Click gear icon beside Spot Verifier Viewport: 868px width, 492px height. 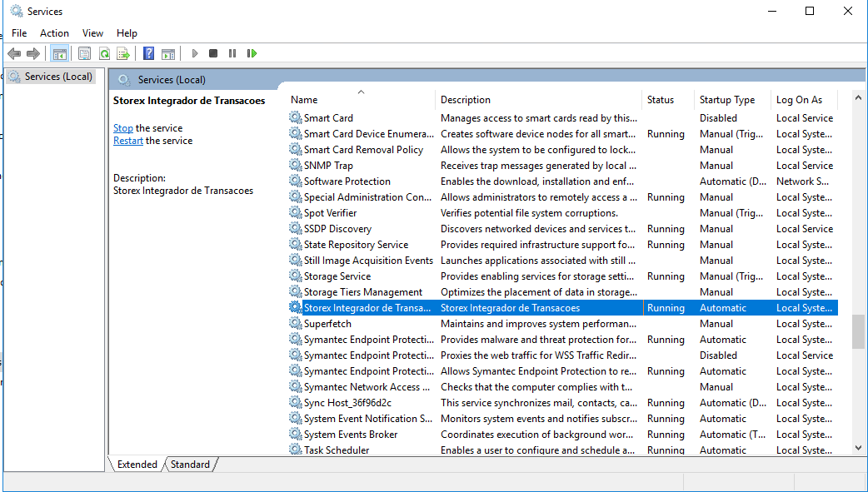296,212
